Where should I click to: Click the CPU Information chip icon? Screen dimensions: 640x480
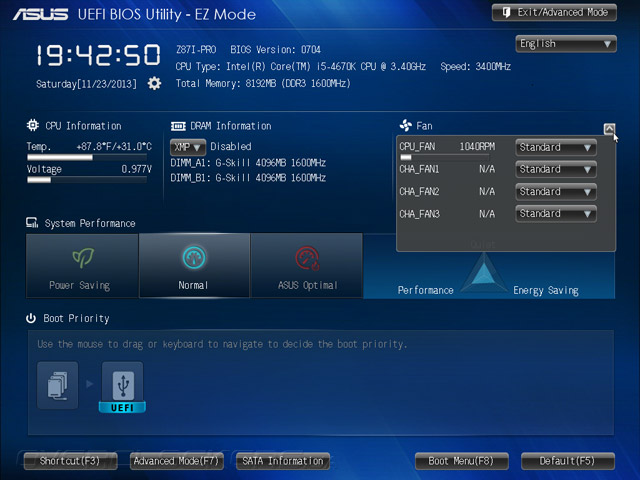[x=33, y=125]
